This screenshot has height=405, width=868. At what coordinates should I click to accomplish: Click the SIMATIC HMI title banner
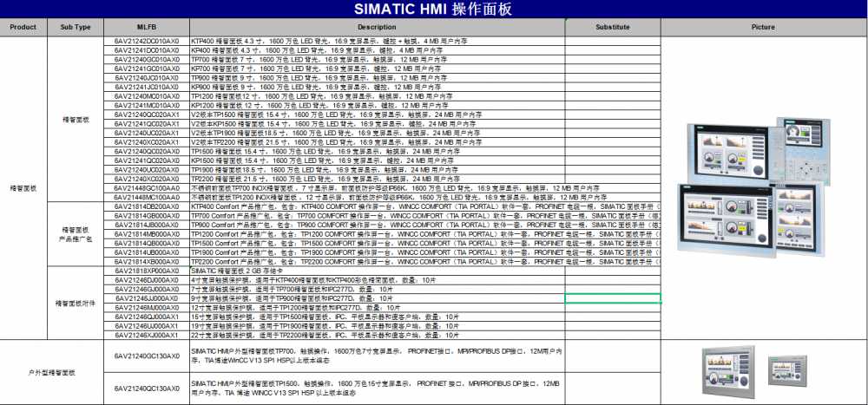[x=433, y=10]
